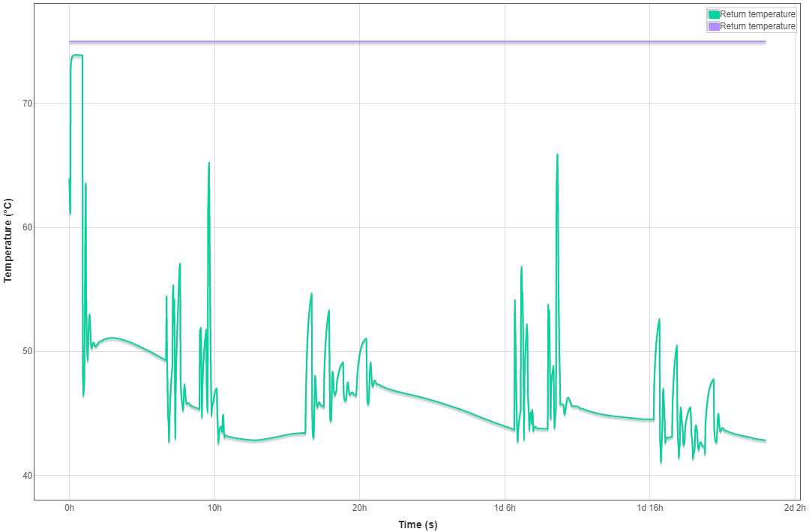Click the green Return temperature legend swatch
Screen dimensions: 812x532
[x=714, y=14]
